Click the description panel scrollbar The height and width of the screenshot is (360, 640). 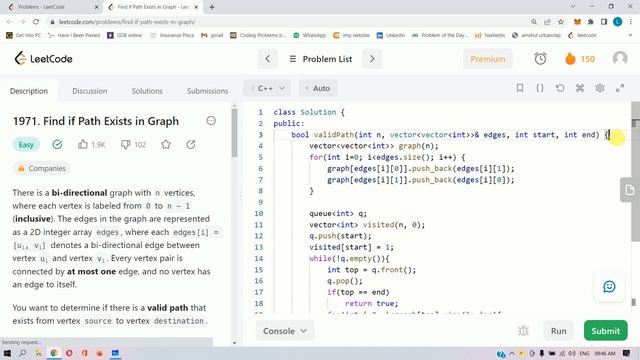click(234, 133)
